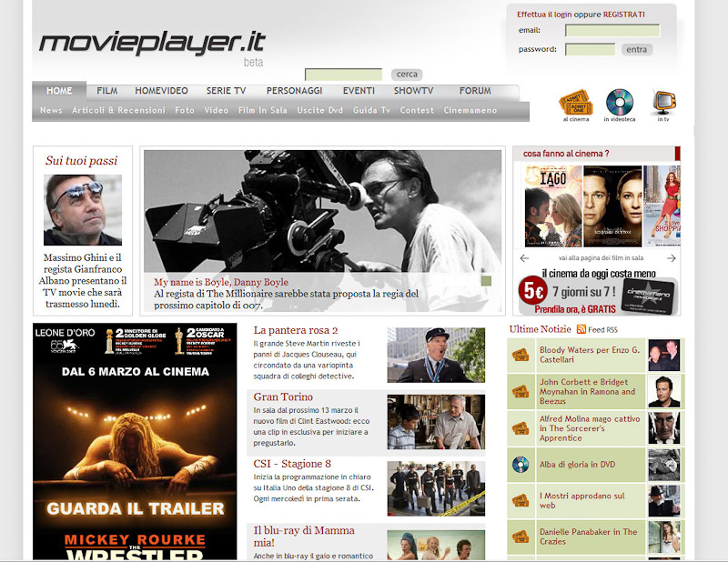This screenshot has width=728, height=562.
Task: Click GUARDA IL TRAILER on Wrestler ad
Action: tap(136, 508)
